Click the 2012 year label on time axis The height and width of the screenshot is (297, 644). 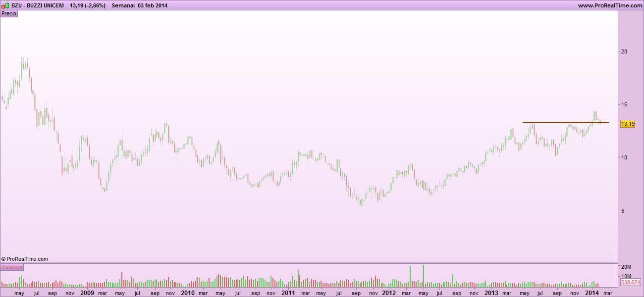(x=389, y=293)
